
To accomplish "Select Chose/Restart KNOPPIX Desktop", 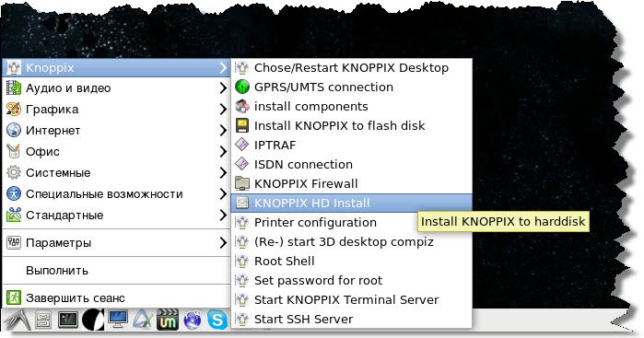I will 352,68.
